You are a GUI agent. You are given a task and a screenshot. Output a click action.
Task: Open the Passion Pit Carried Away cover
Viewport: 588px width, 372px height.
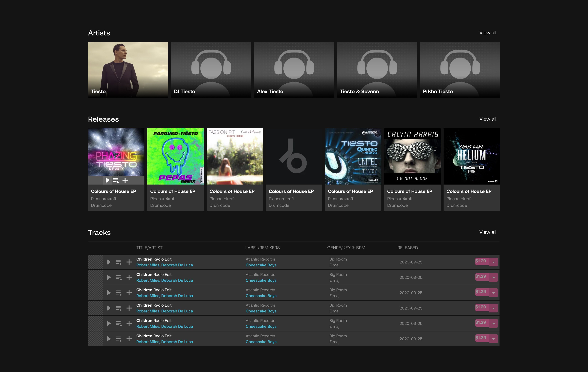click(x=235, y=156)
